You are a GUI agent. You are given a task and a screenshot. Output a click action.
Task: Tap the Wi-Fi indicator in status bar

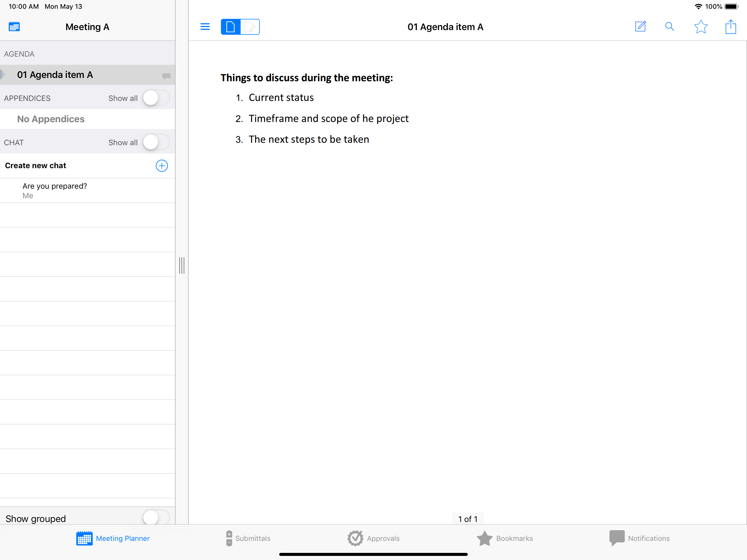[698, 6]
